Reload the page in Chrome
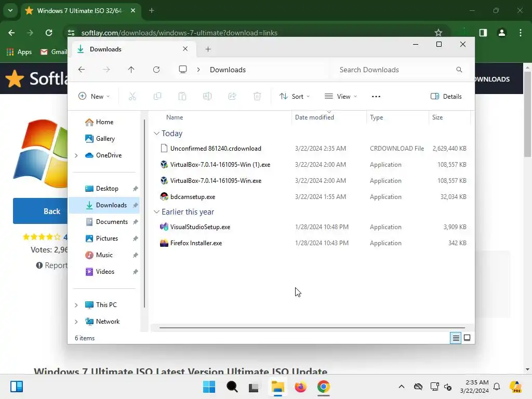Image resolution: width=532 pixels, height=399 pixels. point(49,33)
